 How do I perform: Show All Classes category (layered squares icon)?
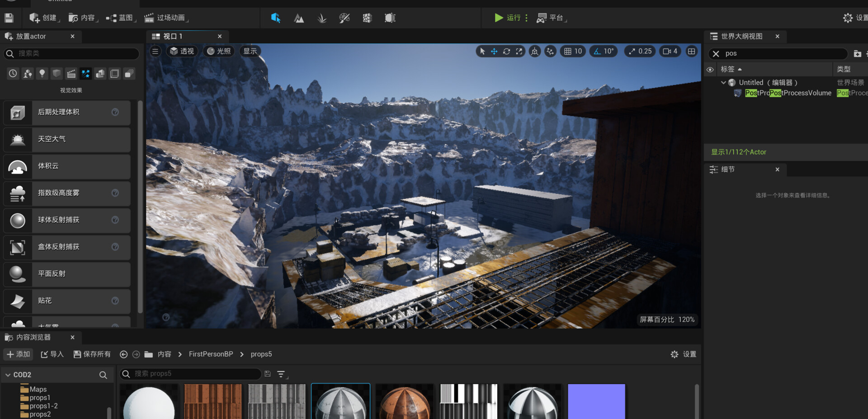(x=129, y=73)
